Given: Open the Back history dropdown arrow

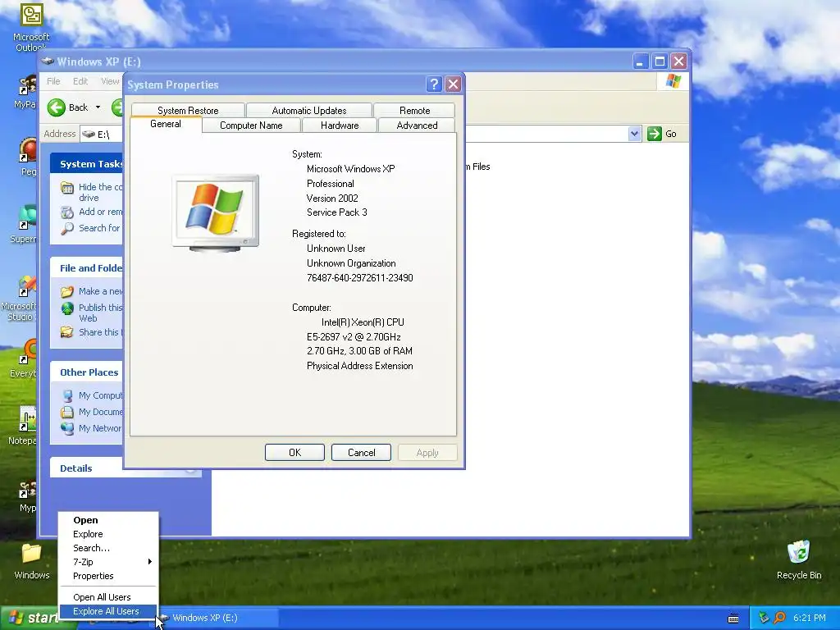Looking at the screenshot, I should coord(98,107).
